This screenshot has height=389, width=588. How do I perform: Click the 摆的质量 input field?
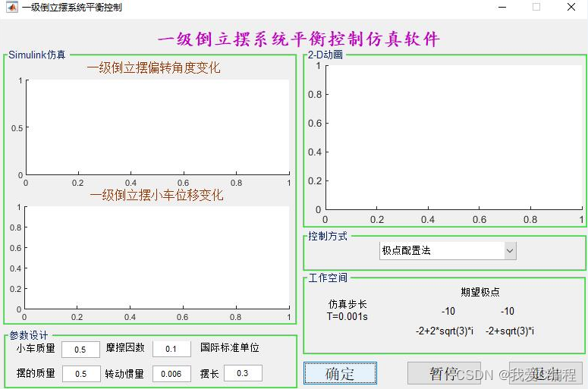(81, 374)
